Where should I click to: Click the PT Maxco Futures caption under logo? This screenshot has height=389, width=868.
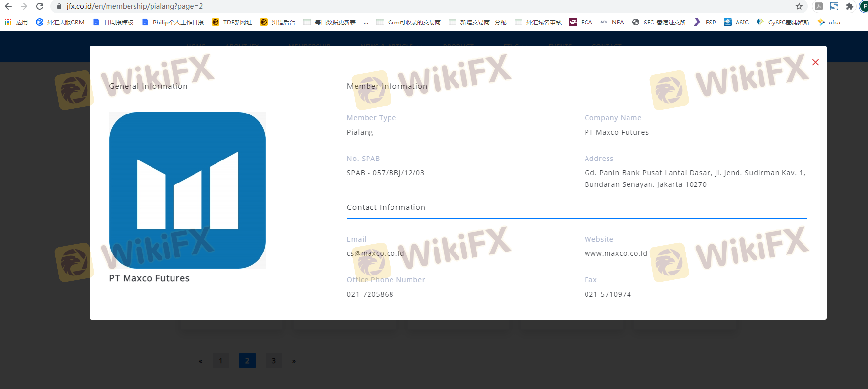point(150,278)
